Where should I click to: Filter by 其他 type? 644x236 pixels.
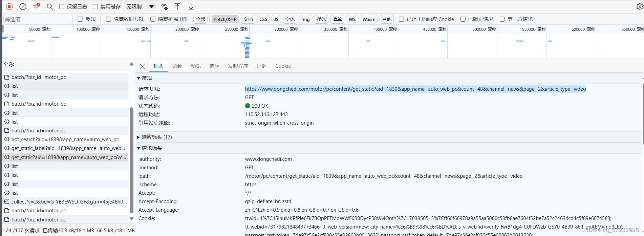[x=387, y=19]
